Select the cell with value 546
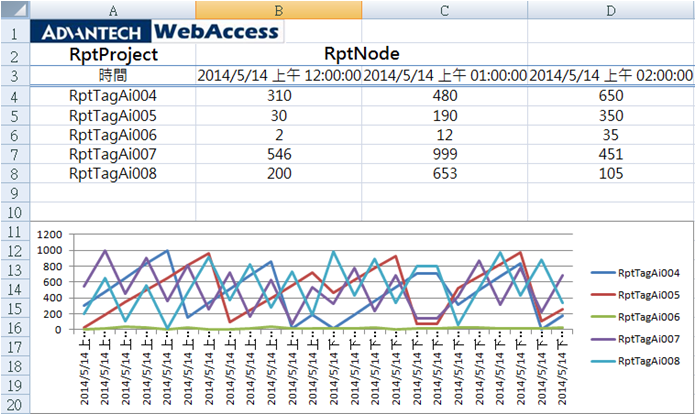This screenshot has width=696, height=415. pyautogui.click(x=278, y=154)
